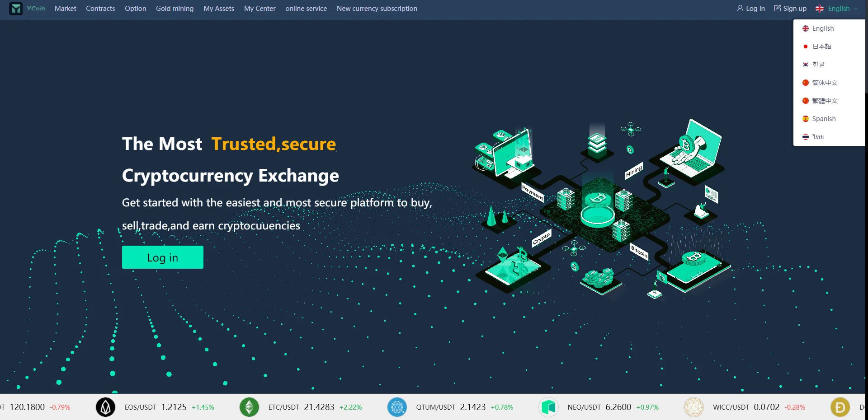Click the -0.28% change value
868x420 pixels.
click(795, 407)
